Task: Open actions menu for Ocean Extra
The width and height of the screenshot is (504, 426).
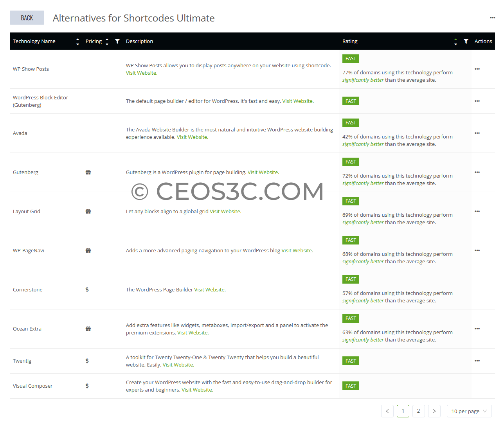Action: click(x=477, y=329)
